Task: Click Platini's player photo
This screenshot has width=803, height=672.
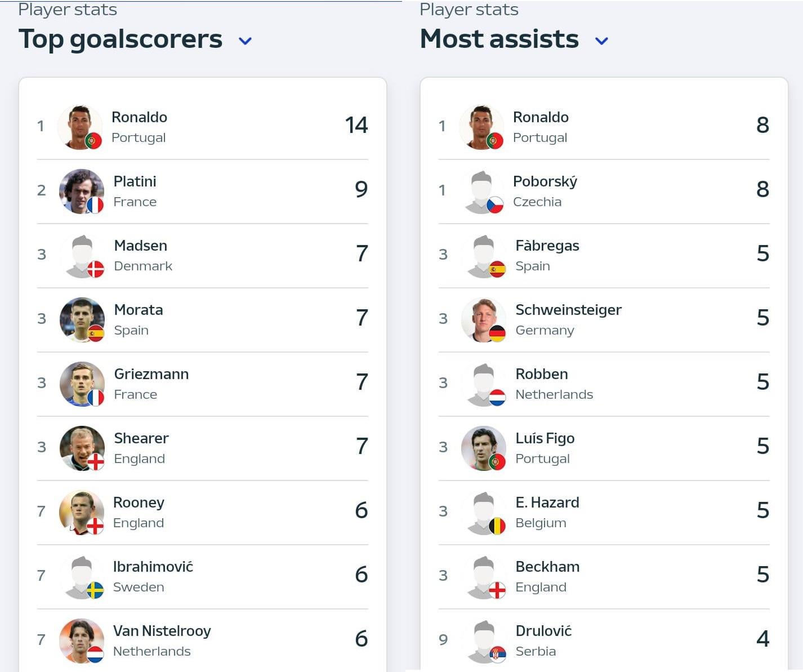Action: [82, 192]
